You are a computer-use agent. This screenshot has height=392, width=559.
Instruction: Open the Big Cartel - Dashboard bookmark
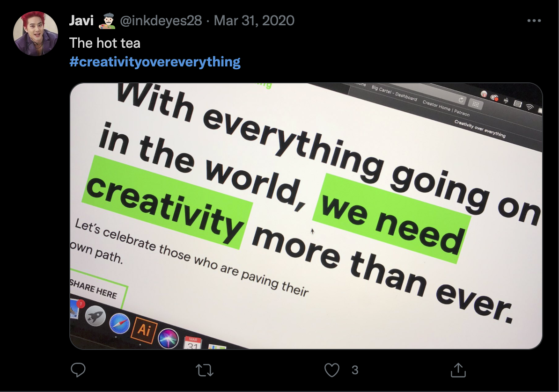tap(394, 93)
